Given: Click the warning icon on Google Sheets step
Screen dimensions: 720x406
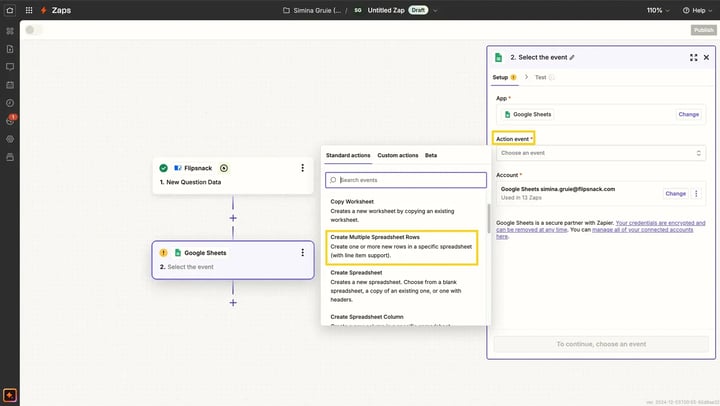Looking at the screenshot, I should (163, 253).
